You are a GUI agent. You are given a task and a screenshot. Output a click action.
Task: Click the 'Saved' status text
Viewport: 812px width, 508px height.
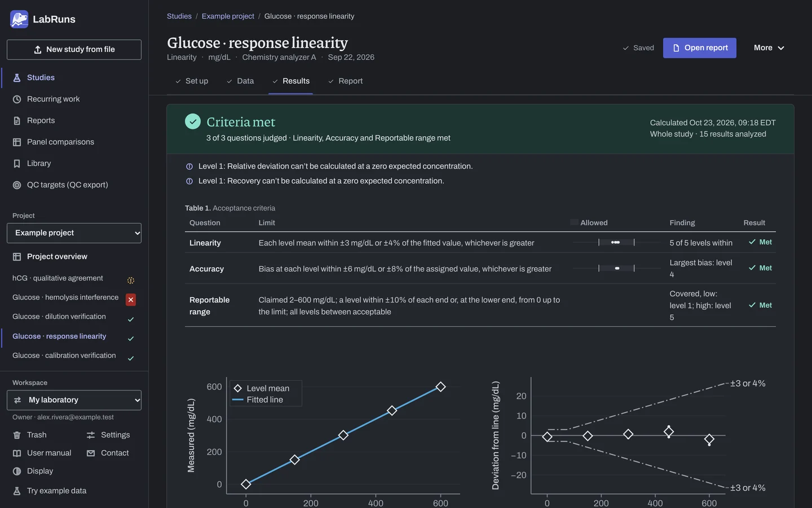coord(643,48)
